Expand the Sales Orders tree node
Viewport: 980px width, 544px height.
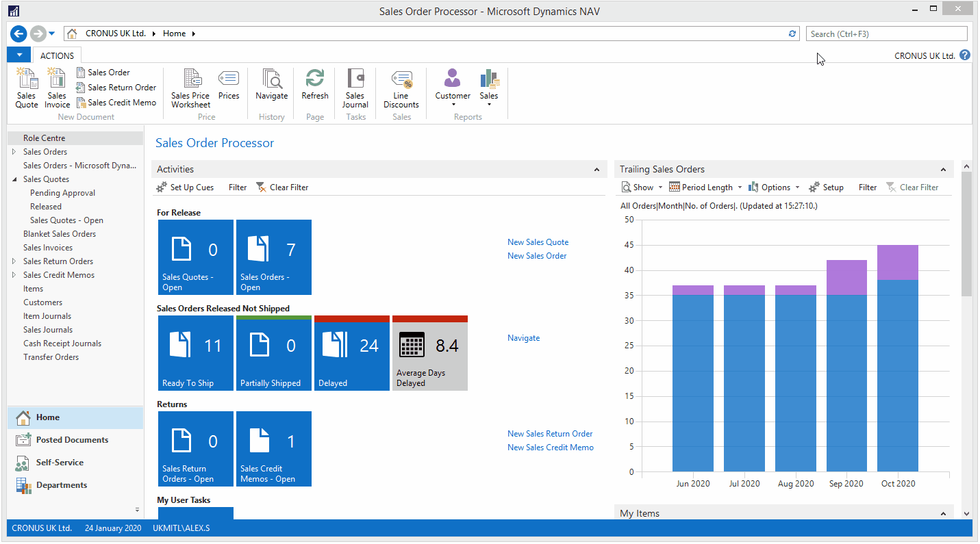14,152
